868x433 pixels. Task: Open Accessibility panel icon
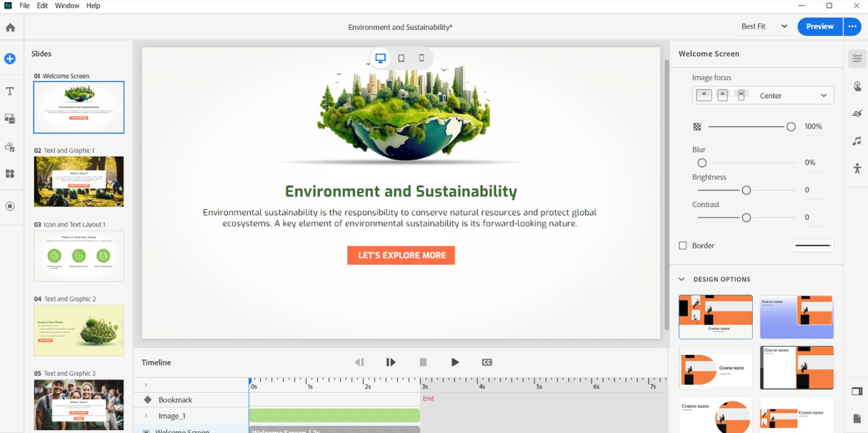click(857, 169)
